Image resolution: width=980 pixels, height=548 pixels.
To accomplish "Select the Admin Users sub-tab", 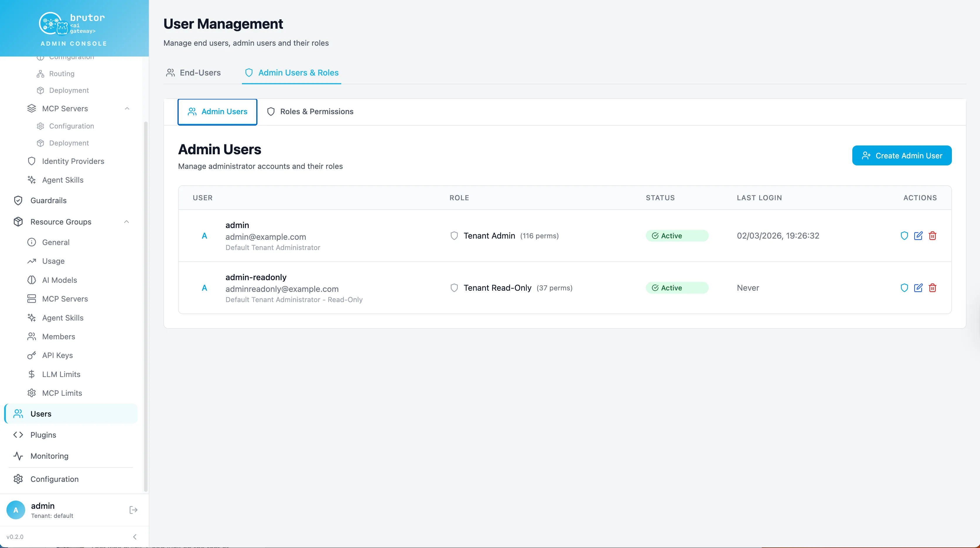I will (x=217, y=112).
